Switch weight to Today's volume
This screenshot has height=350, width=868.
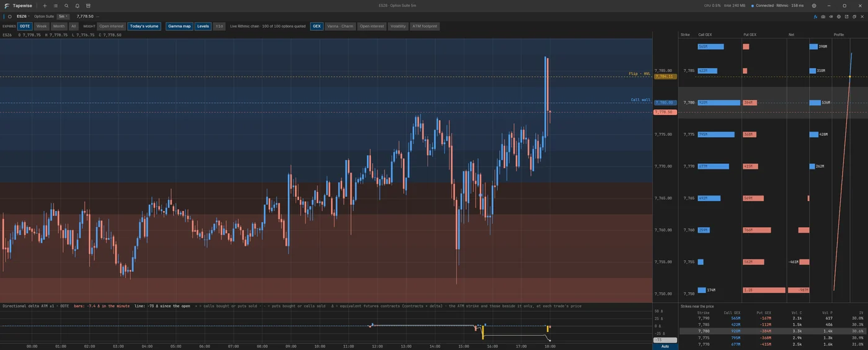click(144, 27)
